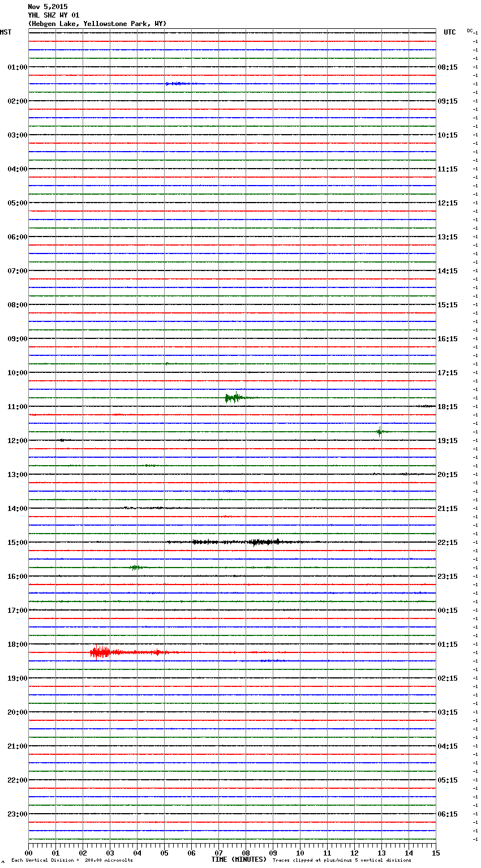Click the date text 'Nov 5,2015'

(48, 7)
